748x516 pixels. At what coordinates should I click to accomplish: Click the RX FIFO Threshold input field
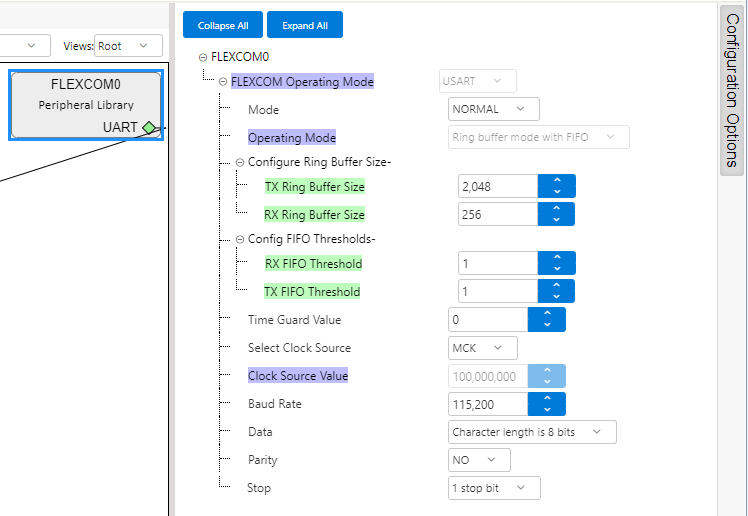click(x=497, y=264)
